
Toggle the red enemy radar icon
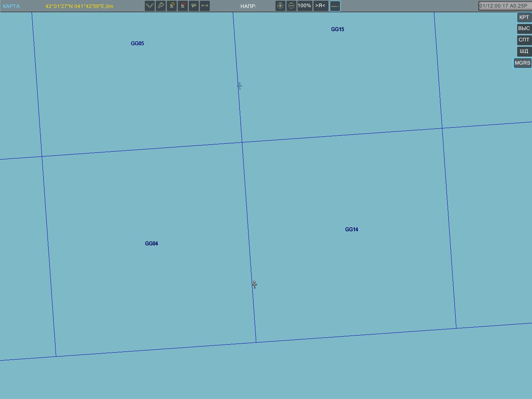pyautogui.click(x=183, y=6)
